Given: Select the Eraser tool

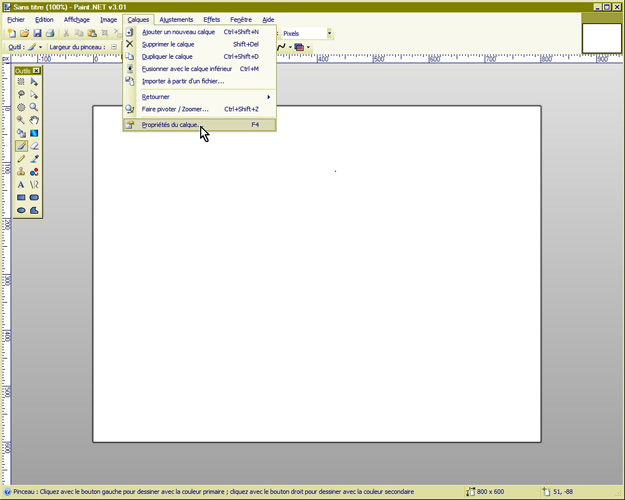Looking at the screenshot, I should click(x=34, y=146).
